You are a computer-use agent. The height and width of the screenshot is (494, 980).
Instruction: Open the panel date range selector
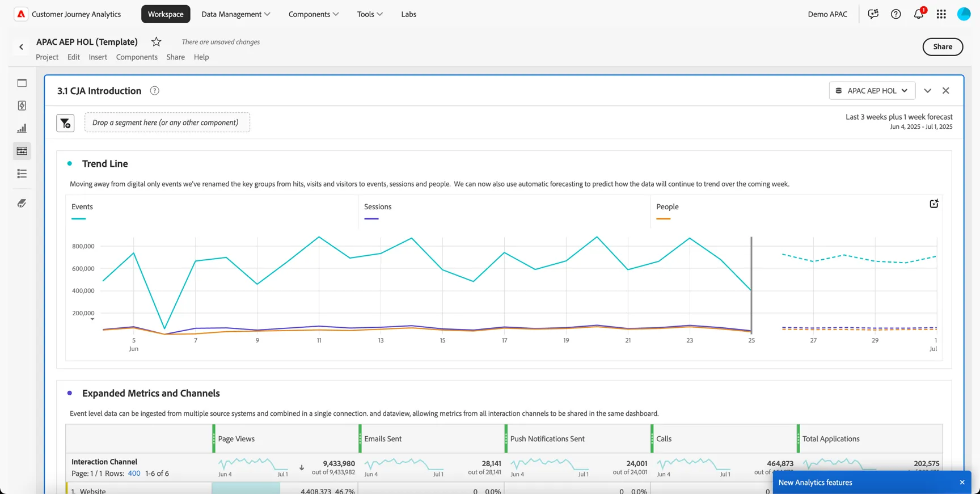pyautogui.click(x=899, y=122)
